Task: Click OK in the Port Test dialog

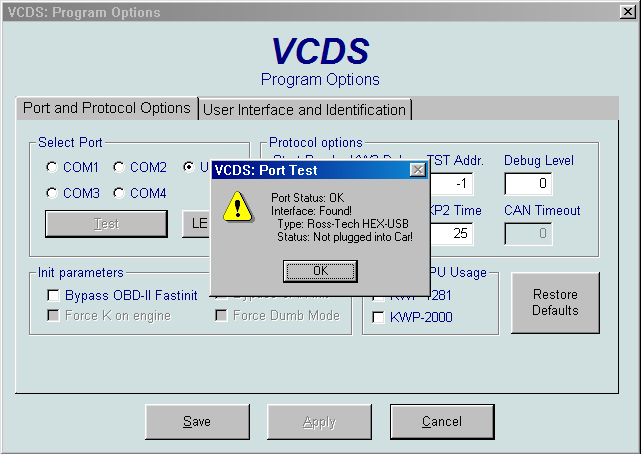Action: [x=320, y=271]
